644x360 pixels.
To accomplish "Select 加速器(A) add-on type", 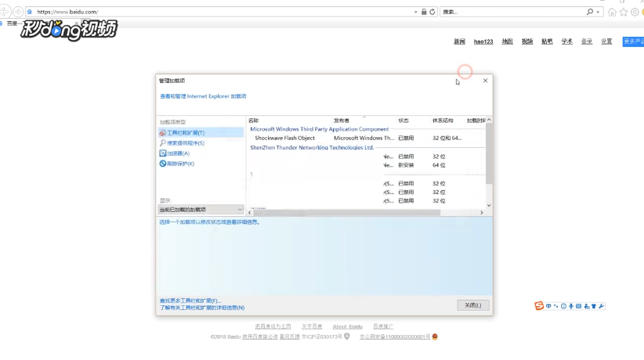I will coord(175,153).
